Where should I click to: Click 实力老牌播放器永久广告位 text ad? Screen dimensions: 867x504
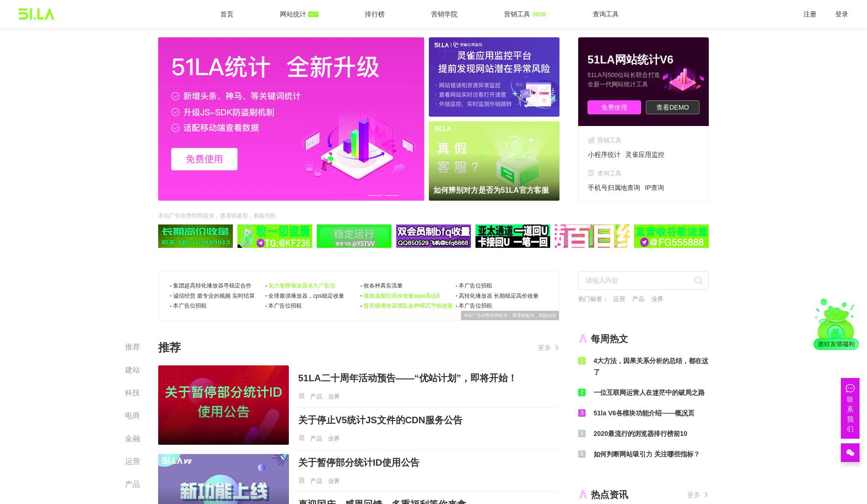click(x=301, y=286)
